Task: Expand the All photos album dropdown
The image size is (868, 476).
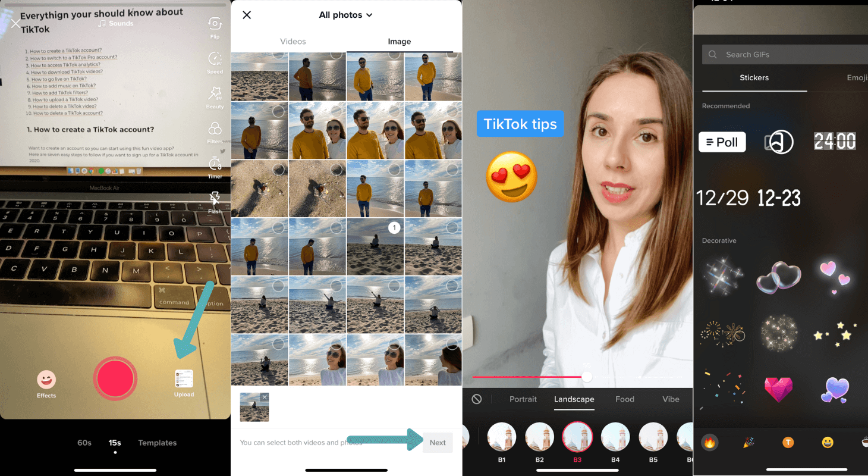Action: pos(346,15)
